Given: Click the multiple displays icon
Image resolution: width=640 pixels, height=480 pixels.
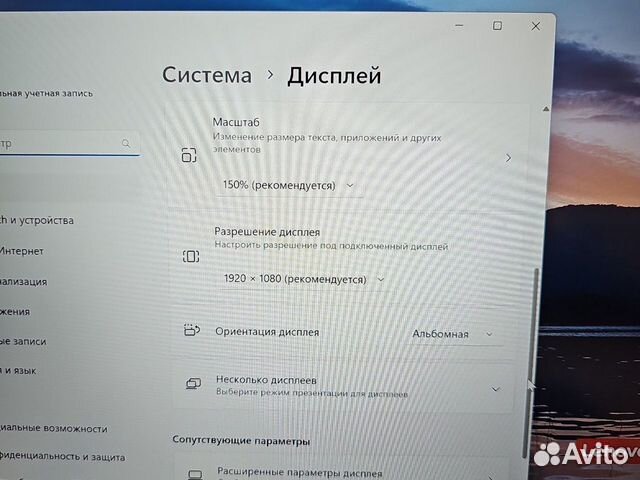Looking at the screenshot, I should pyautogui.click(x=193, y=383).
